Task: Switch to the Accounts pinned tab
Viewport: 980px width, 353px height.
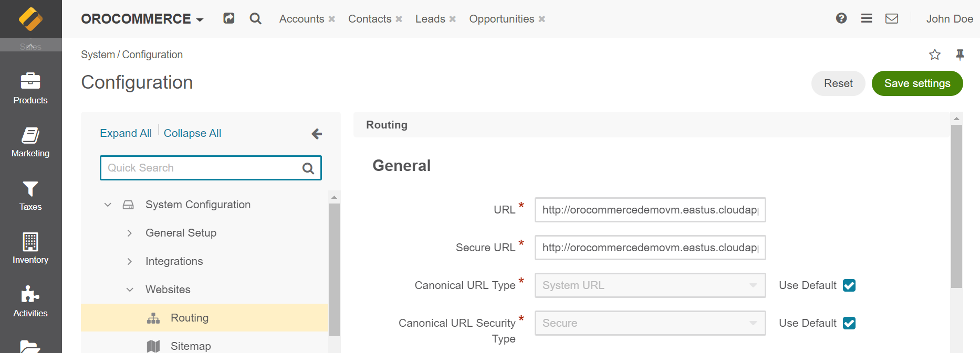Action: click(301, 19)
